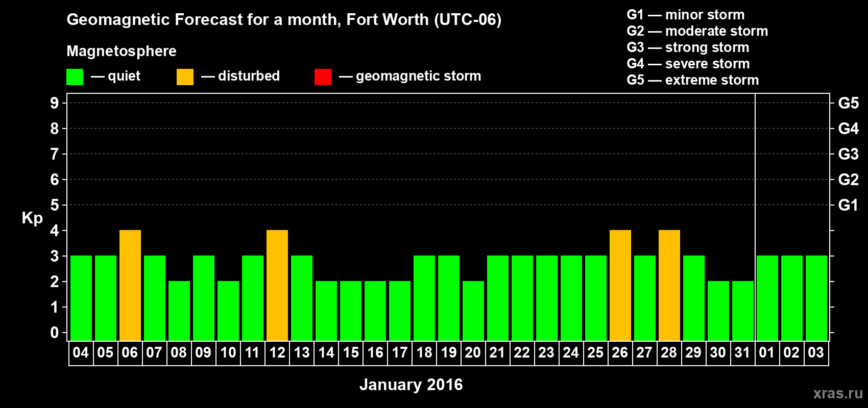Click the green bar for day 04
Image resolution: width=868 pixels, height=408 pixels.
tap(81, 298)
